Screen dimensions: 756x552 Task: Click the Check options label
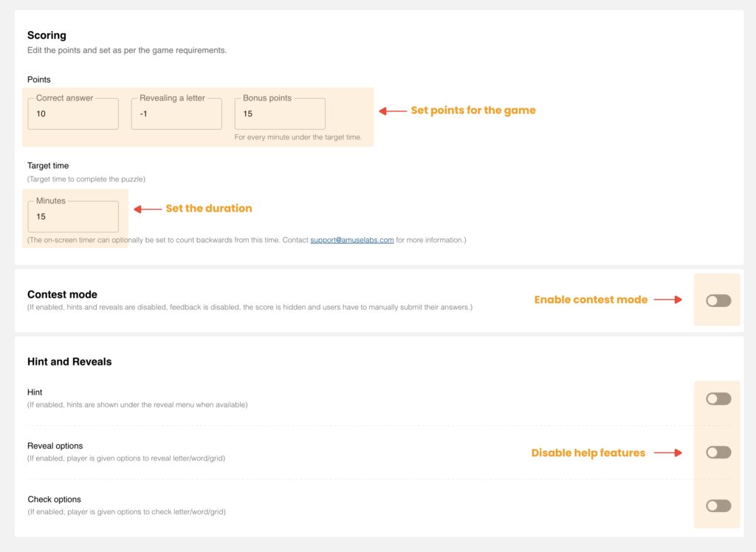pyautogui.click(x=55, y=500)
